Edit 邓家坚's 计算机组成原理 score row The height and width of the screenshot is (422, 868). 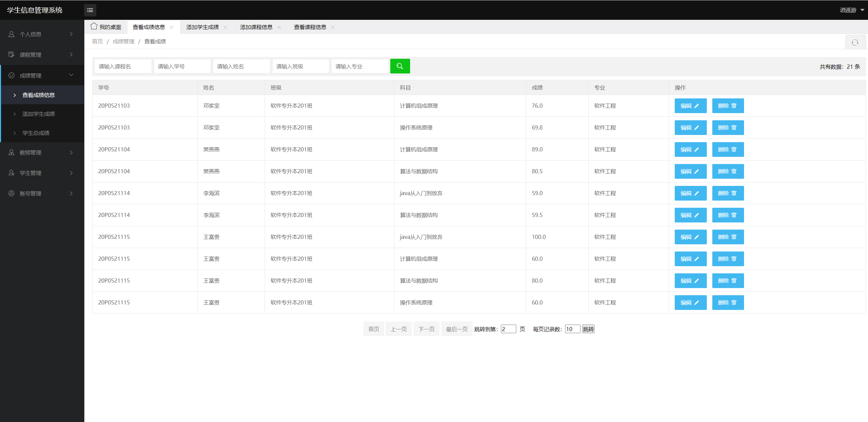click(690, 106)
